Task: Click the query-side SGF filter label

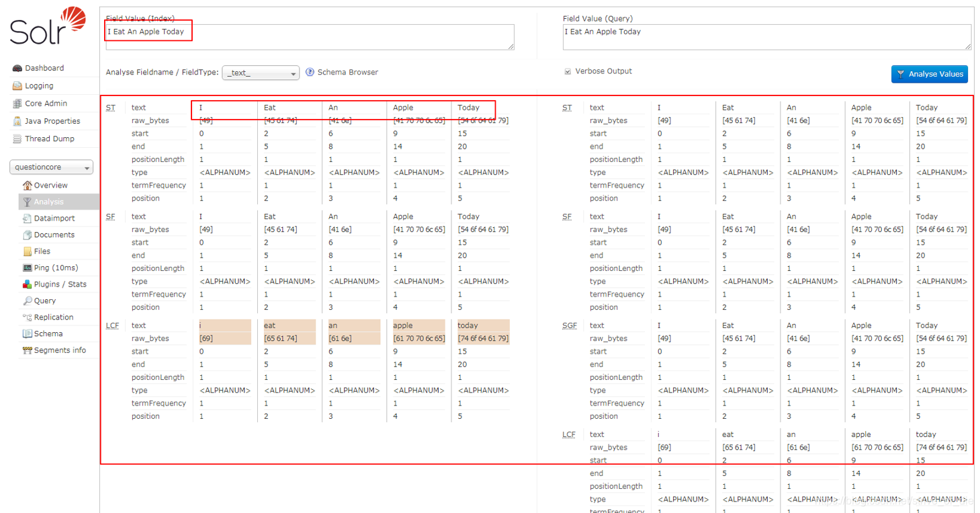Action: point(568,325)
